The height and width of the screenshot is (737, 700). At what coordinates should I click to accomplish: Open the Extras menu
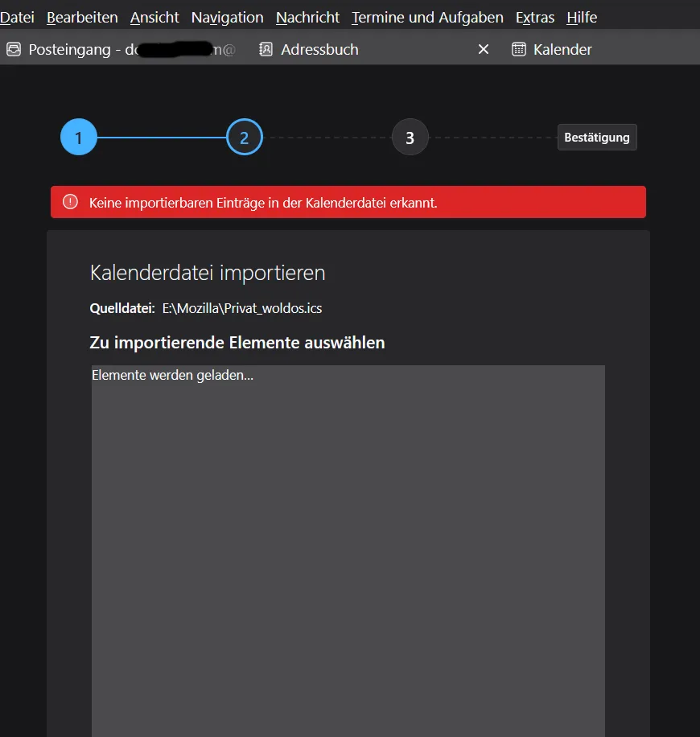pyautogui.click(x=535, y=18)
